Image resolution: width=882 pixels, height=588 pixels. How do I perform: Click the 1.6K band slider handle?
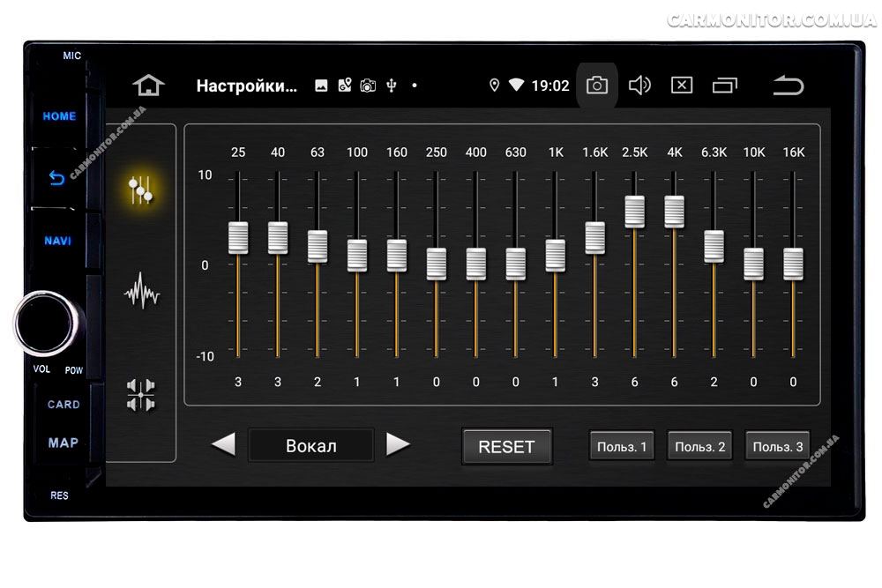click(595, 237)
